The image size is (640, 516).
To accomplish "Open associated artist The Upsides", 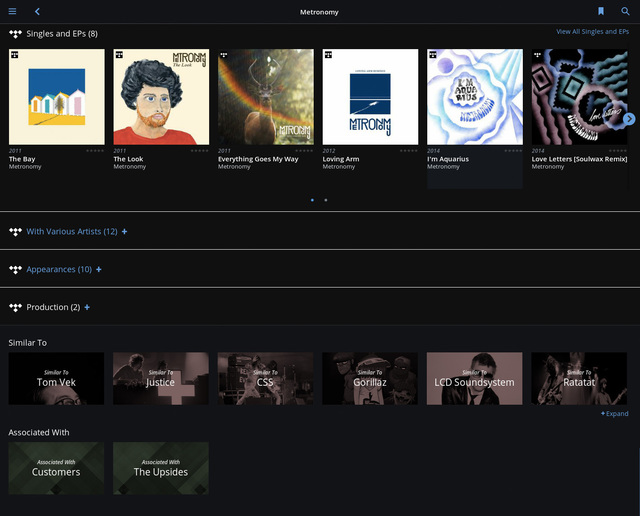I will [161, 468].
